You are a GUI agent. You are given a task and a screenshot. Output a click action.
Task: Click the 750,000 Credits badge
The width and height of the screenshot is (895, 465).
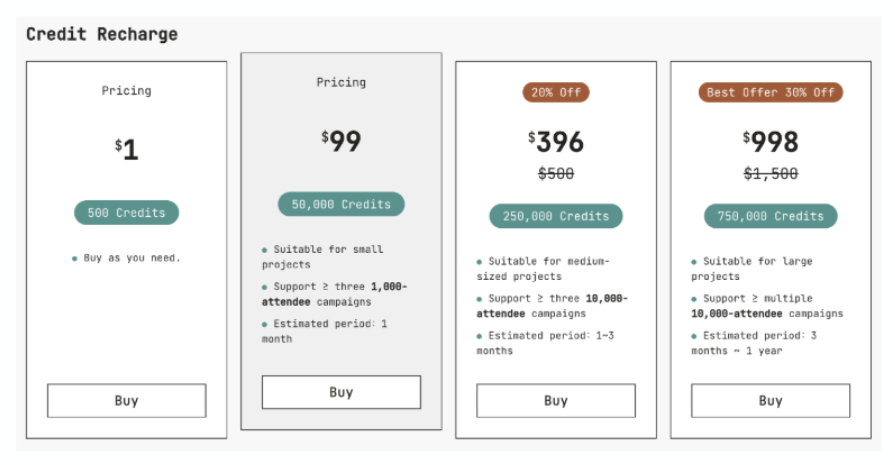click(x=771, y=216)
